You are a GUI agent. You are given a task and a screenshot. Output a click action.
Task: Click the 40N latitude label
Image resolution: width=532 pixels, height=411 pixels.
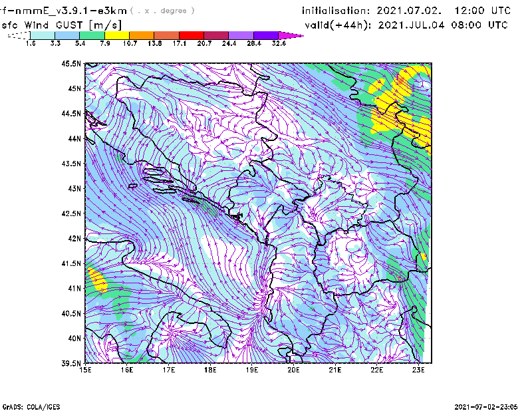click(74, 339)
